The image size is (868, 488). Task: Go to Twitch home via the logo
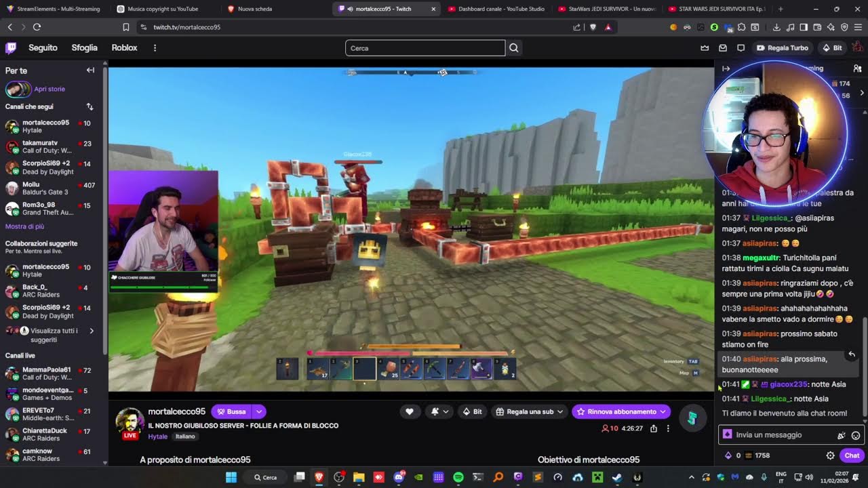coord(11,47)
